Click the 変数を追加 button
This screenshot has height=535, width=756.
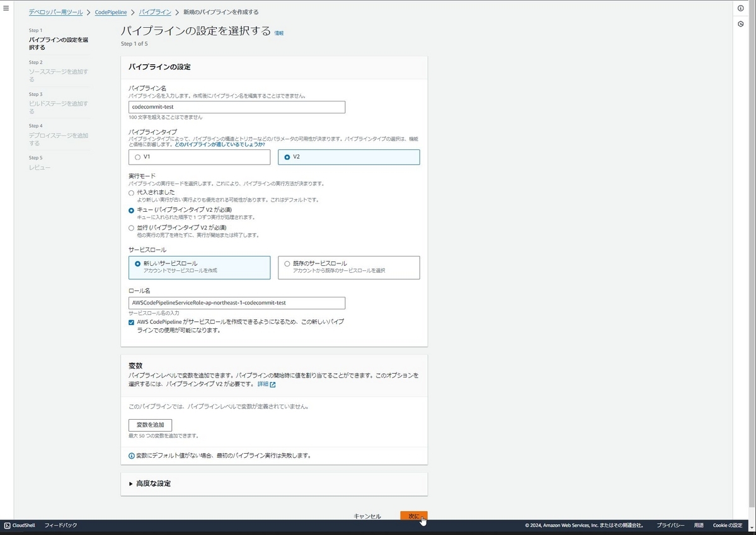pos(151,425)
